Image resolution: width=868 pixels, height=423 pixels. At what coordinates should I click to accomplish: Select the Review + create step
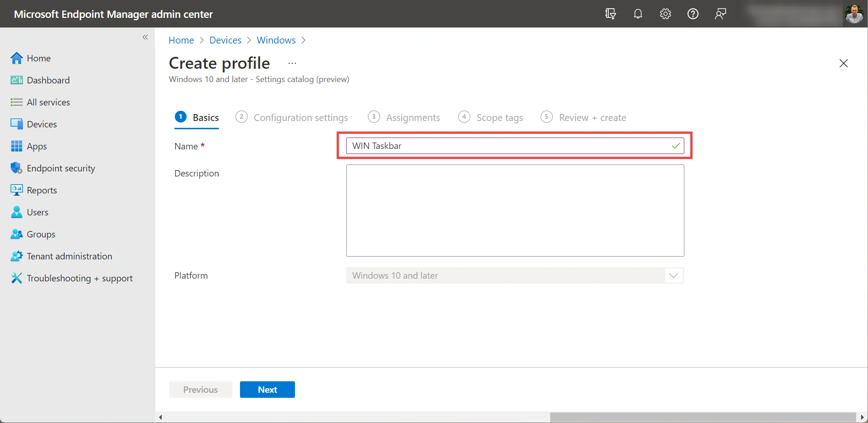click(x=584, y=117)
